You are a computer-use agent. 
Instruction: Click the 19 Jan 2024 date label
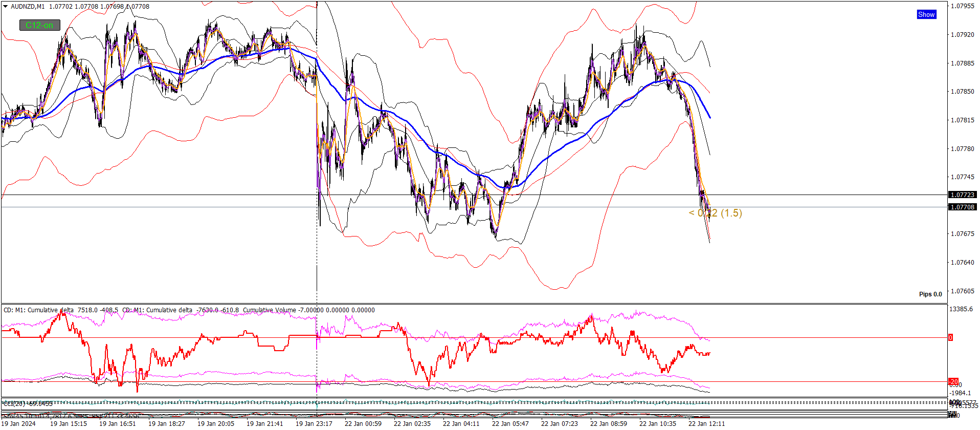[18, 423]
